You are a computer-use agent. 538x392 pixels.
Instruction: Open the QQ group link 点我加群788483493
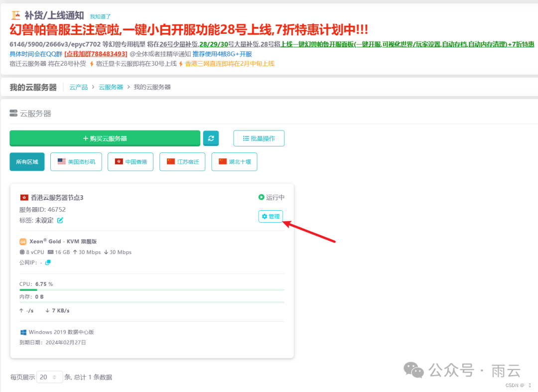(x=96, y=54)
